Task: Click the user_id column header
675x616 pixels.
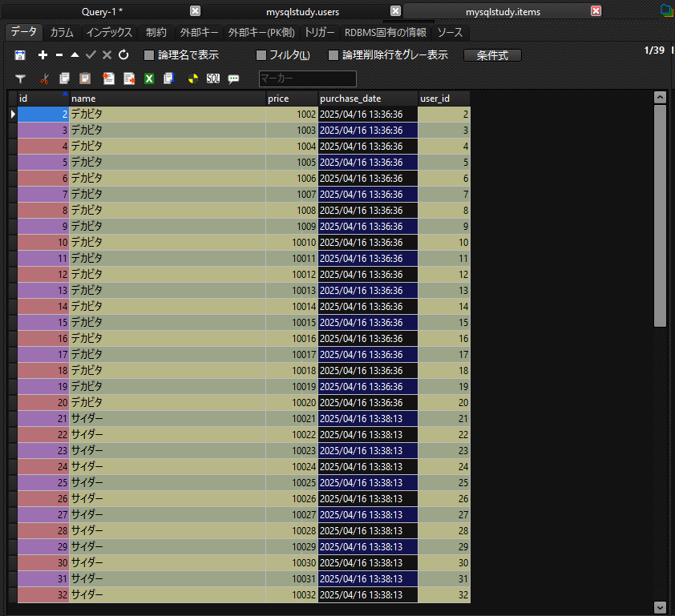Action: [444, 99]
